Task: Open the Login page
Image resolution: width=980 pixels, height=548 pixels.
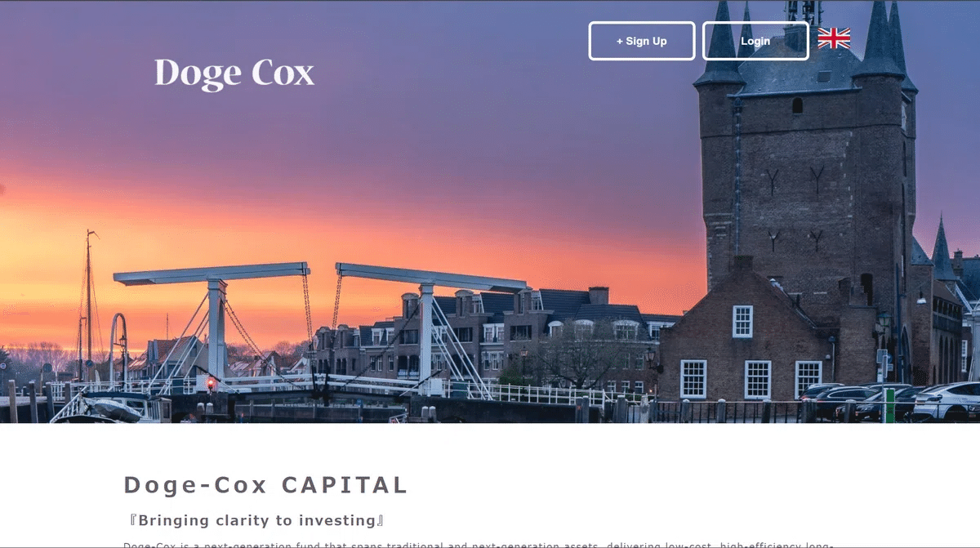Action: point(755,41)
